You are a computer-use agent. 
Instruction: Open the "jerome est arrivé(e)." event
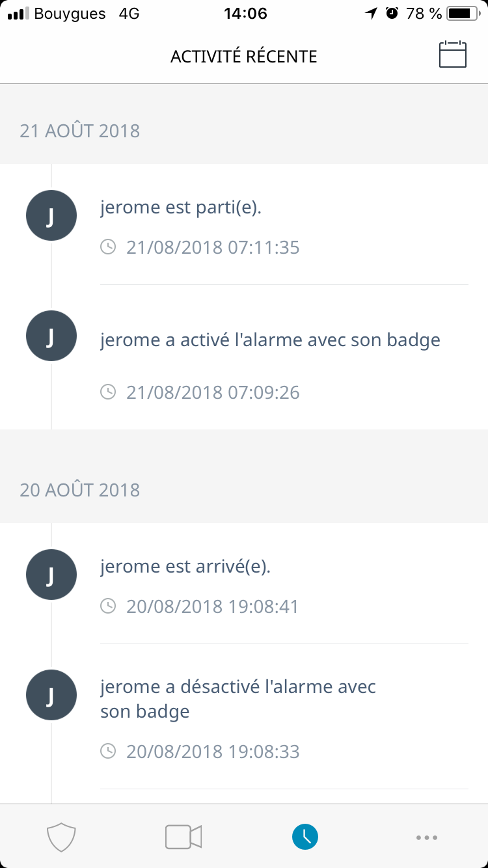tap(185, 567)
